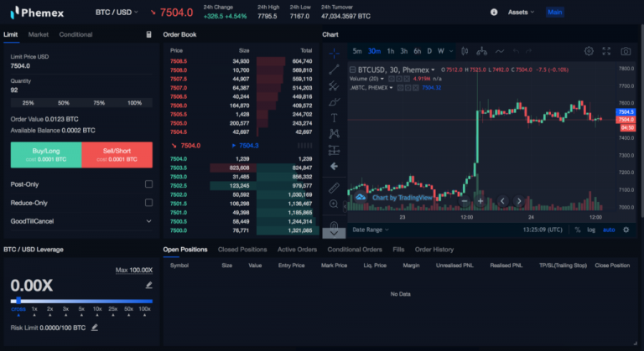
Task: Redo the chart action
Action: 528,51
